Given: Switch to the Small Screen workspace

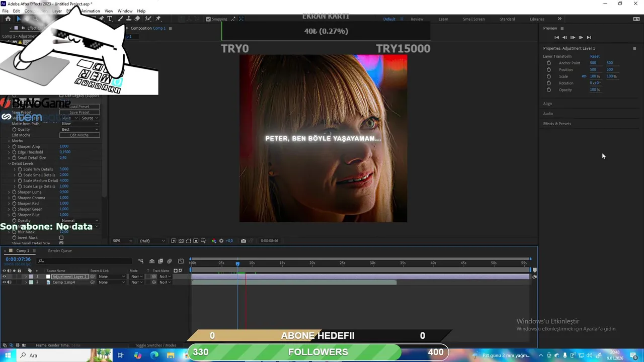Looking at the screenshot, I should tap(474, 19).
